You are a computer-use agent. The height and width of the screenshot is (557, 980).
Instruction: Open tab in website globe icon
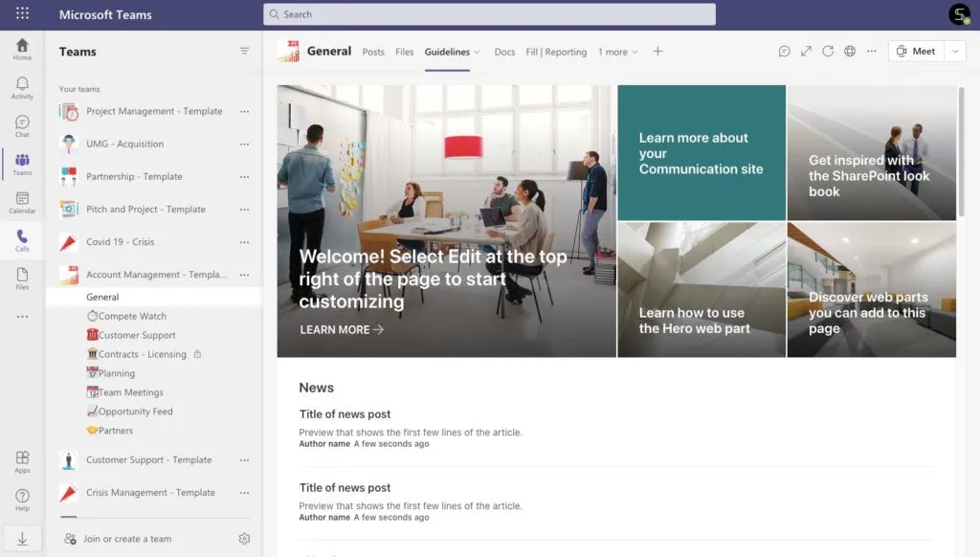click(x=850, y=52)
